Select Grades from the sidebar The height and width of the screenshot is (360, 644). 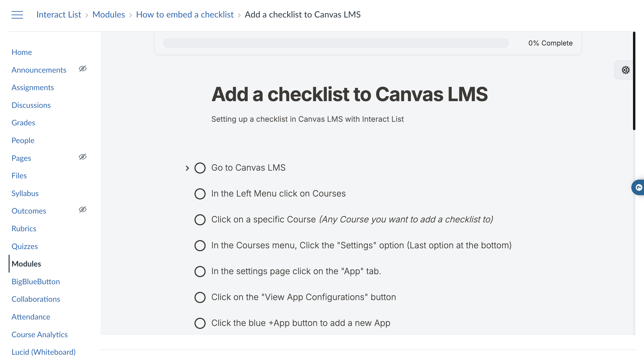tap(23, 122)
